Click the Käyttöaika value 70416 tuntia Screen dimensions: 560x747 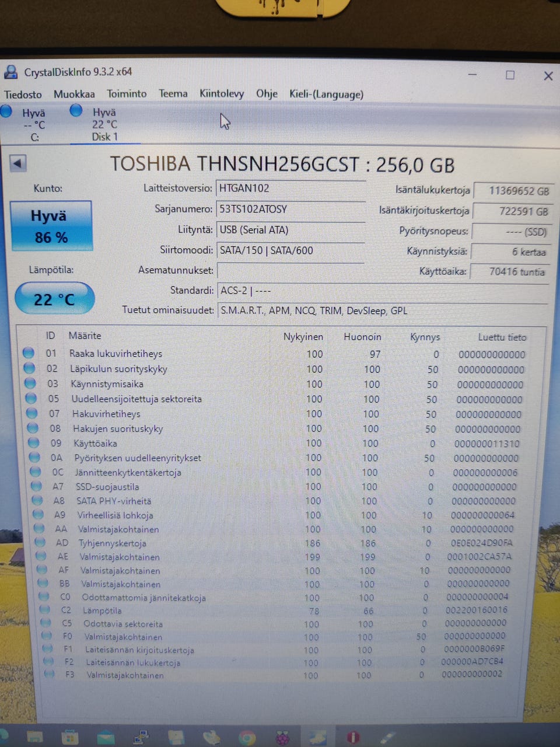(510, 271)
